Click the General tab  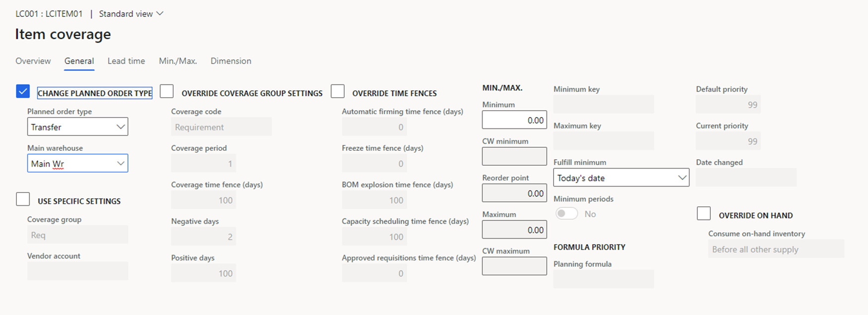[79, 61]
